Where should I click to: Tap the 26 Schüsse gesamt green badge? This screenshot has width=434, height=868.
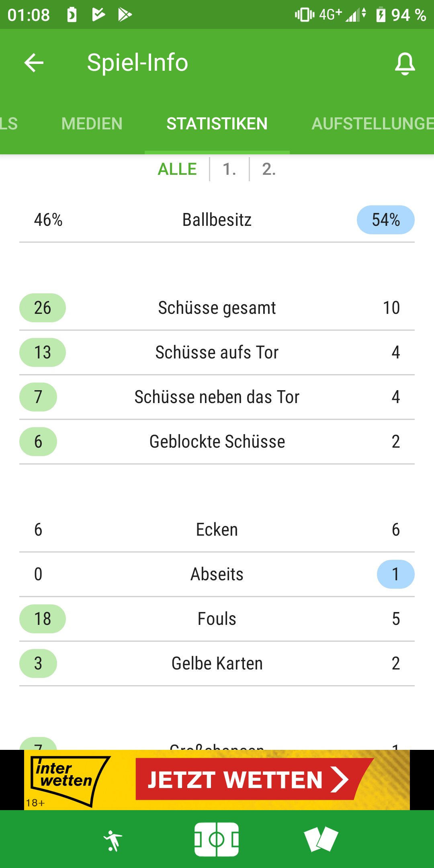(x=43, y=308)
